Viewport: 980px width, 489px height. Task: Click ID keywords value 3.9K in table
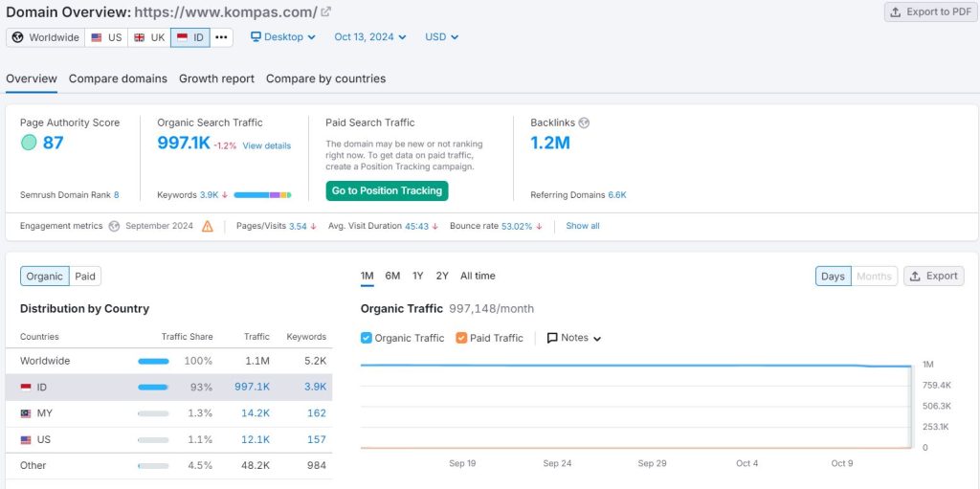point(315,387)
